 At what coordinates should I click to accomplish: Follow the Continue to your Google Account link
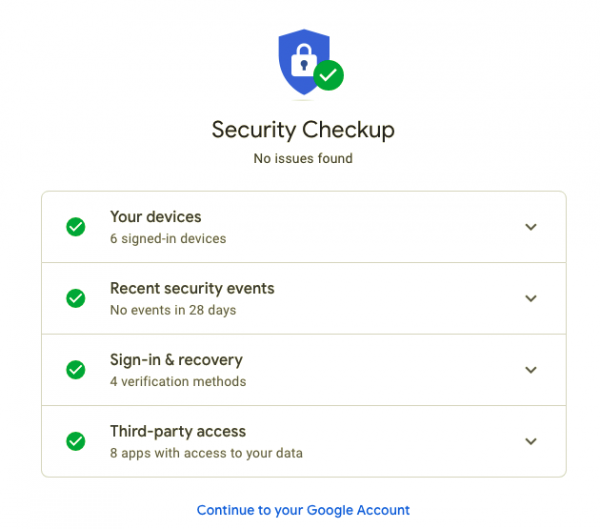click(x=303, y=510)
